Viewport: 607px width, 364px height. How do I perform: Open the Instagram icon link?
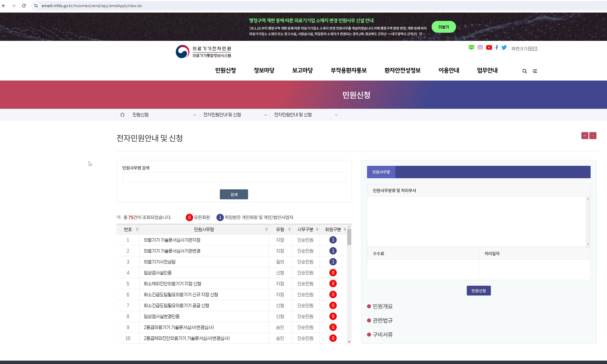click(480, 48)
